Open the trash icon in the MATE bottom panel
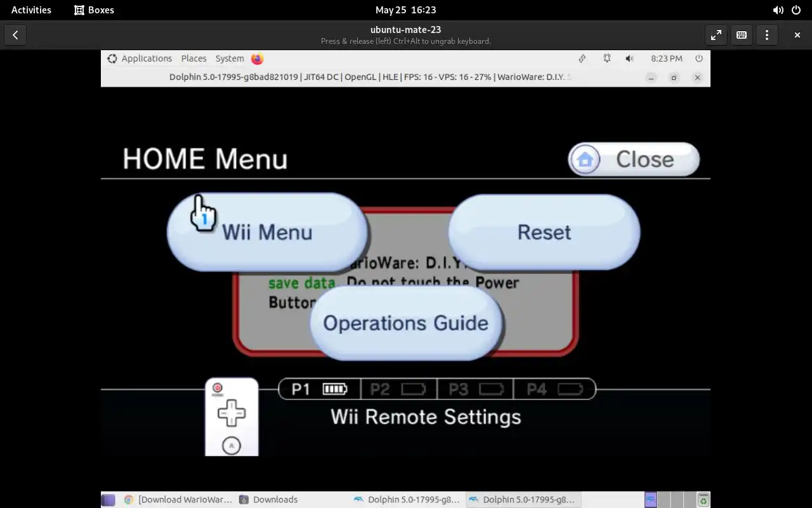This screenshot has width=812, height=508. 703,500
